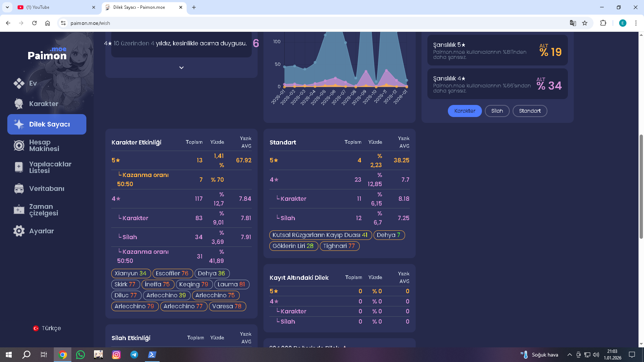644x362 pixels.
Task: Click the Dehya 7 standard tag
Action: click(x=389, y=235)
